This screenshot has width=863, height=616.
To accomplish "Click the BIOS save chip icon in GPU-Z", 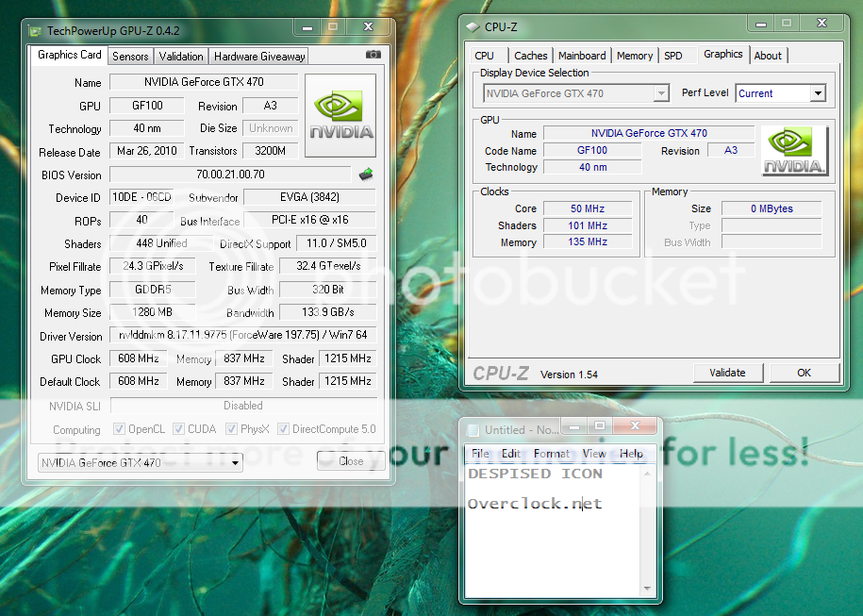I will [x=366, y=175].
